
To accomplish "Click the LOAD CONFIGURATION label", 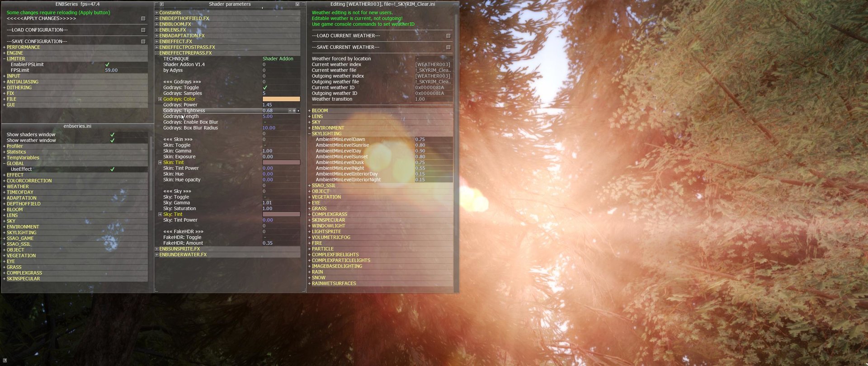I will click(x=37, y=30).
